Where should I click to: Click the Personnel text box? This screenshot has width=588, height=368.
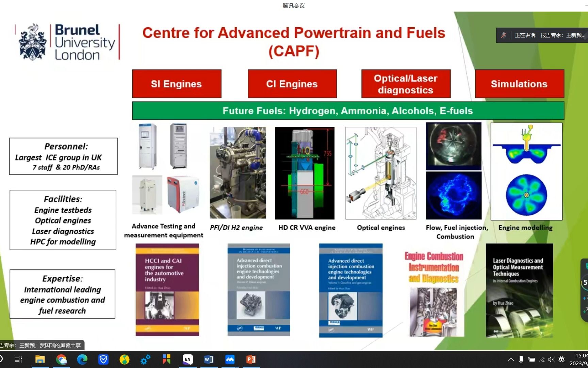63,156
